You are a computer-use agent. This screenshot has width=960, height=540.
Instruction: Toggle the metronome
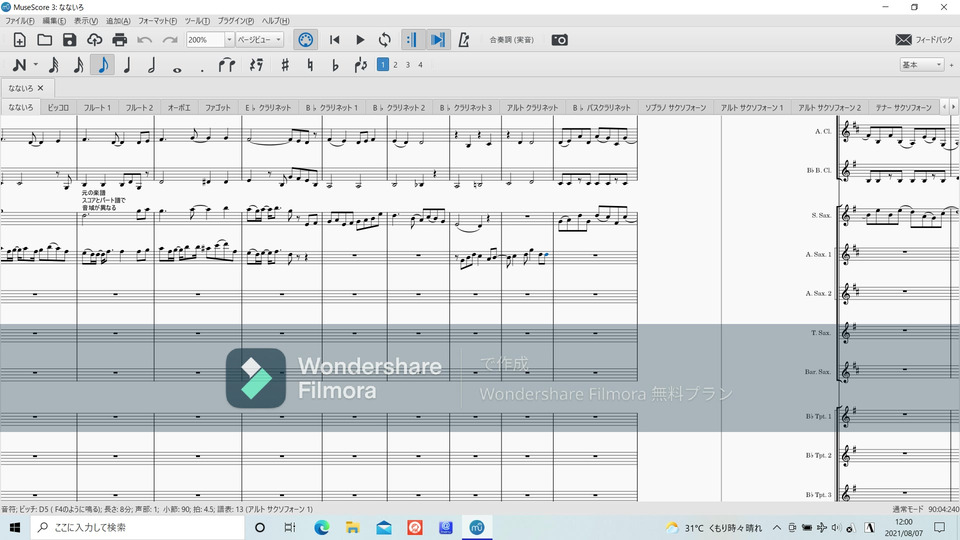click(x=463, y=40)
